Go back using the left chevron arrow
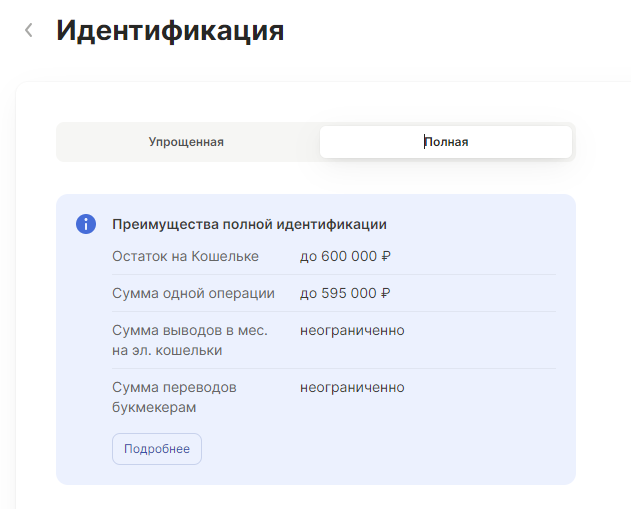The image size is (631, 509). click(x=29, y=30)
